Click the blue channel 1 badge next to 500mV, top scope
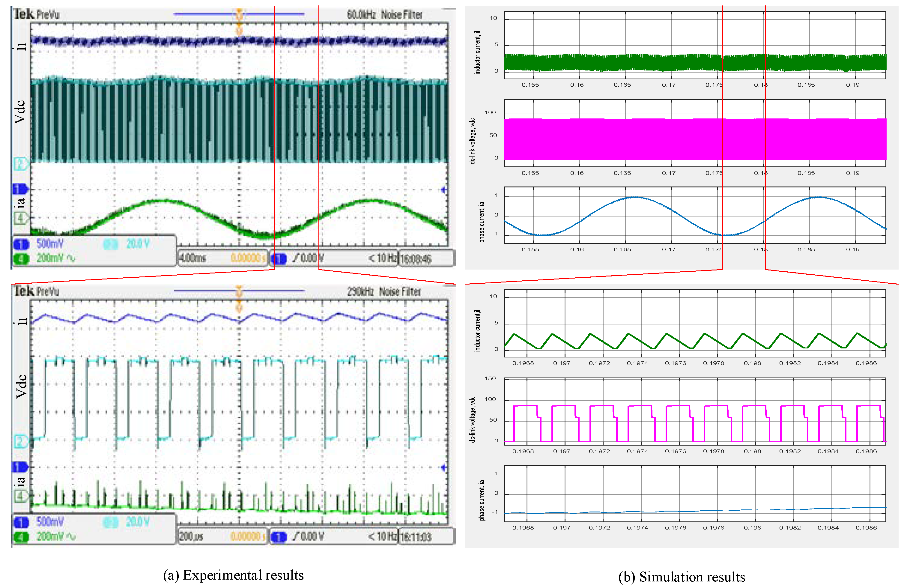 (21, 244)
